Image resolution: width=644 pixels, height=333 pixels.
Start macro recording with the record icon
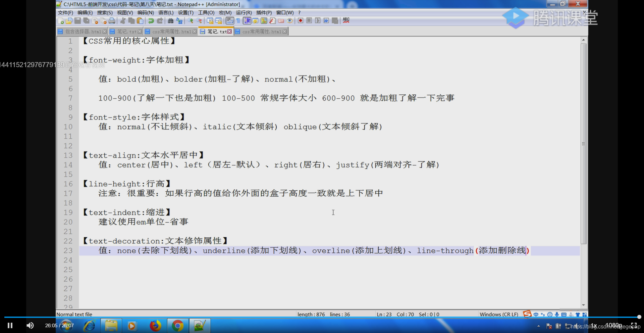pos(300,20)
